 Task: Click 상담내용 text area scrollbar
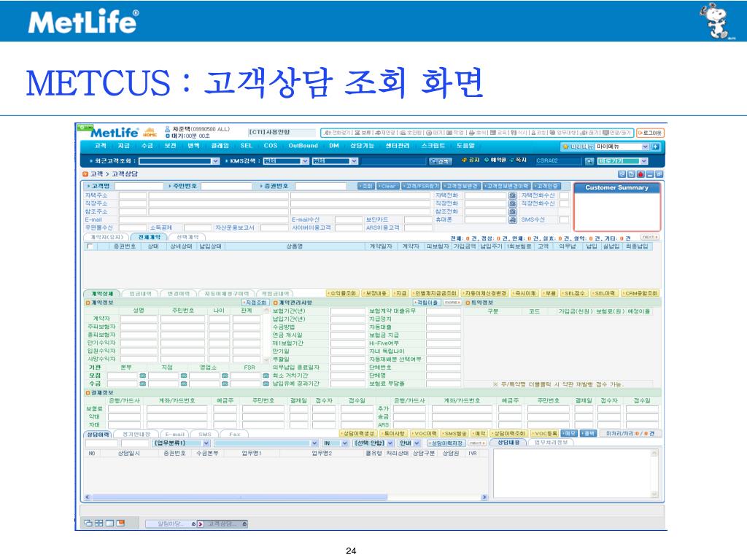tap(654, 473)
